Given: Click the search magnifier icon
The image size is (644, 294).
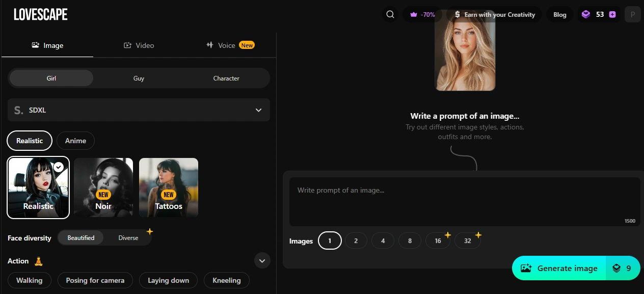Looking at the screenshot, I should pyautogui.click(x=390, y=15).
